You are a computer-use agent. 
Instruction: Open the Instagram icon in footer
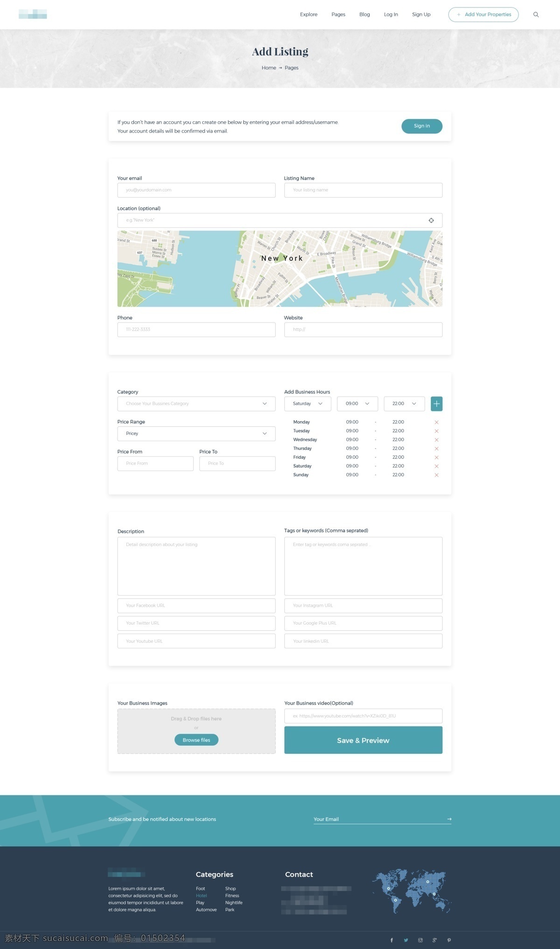[420, 940]
